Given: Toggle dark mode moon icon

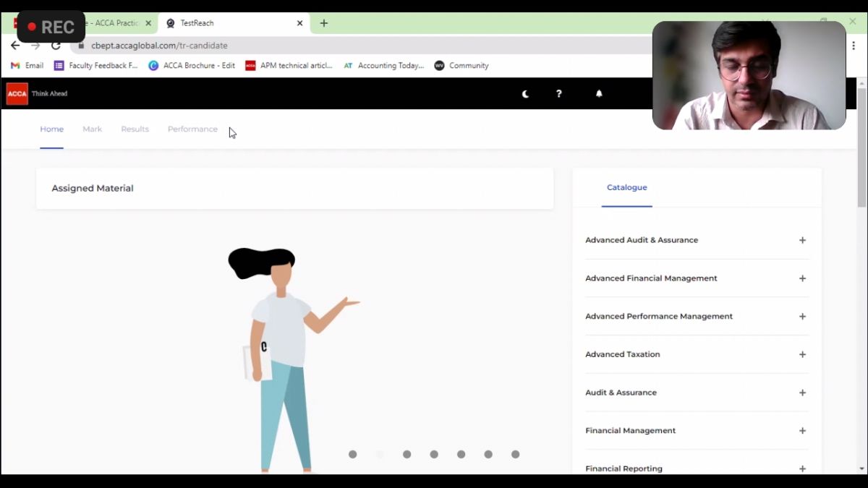Looking at the screenshot, I should point(525,94).
